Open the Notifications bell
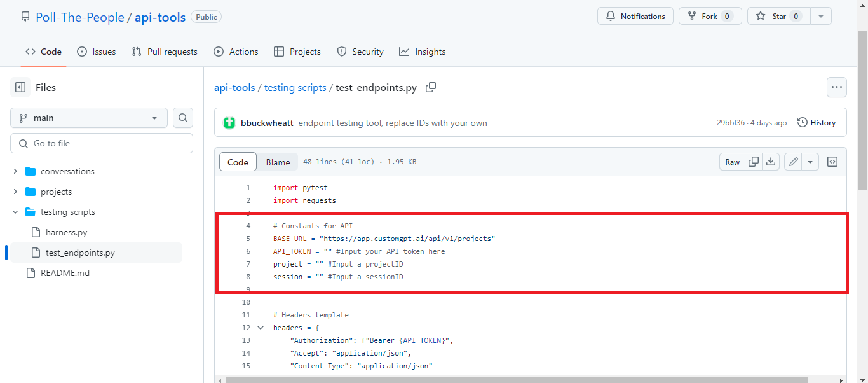 [635, 16]
